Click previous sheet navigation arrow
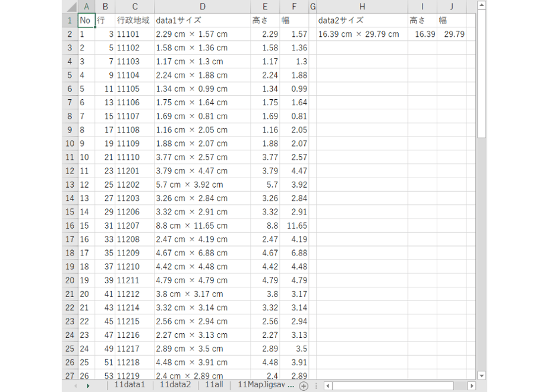 point(75,385)
